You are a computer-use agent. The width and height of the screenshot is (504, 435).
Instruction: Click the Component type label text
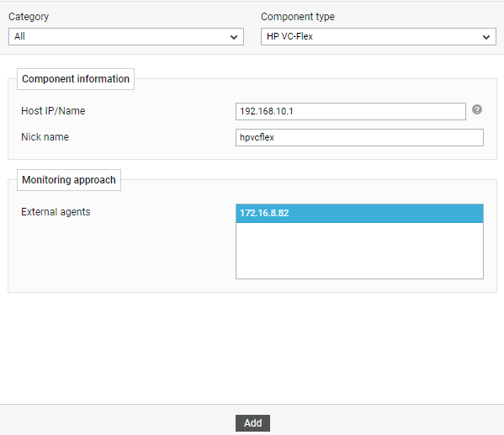[298, 17]
